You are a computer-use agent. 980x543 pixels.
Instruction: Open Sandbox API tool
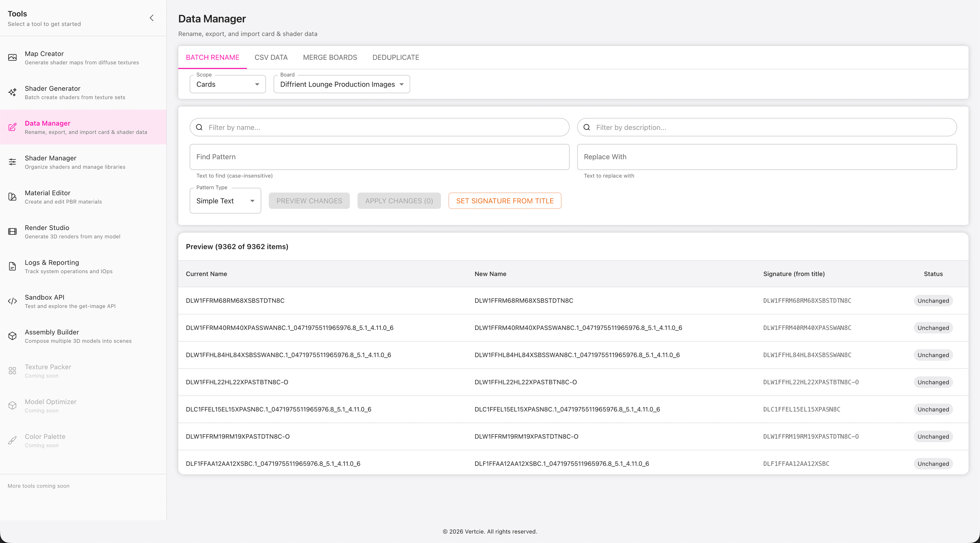coord(83,301)
